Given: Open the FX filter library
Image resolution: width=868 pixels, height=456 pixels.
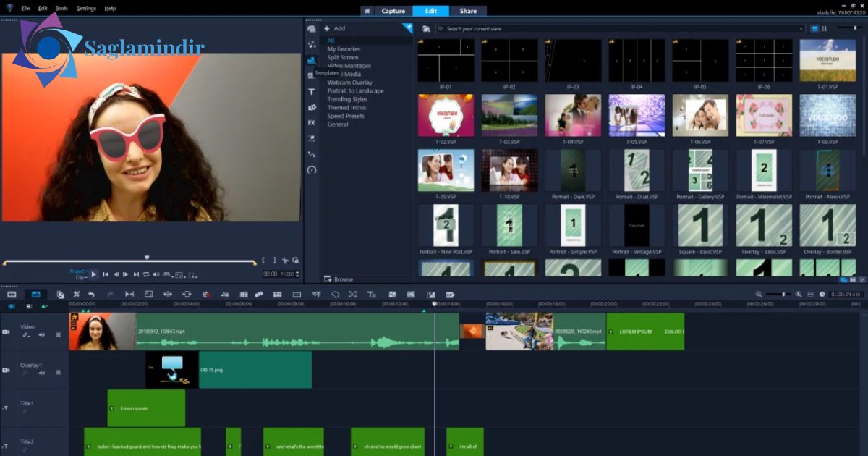Looking at the screenshot, I should click(312, 123).
